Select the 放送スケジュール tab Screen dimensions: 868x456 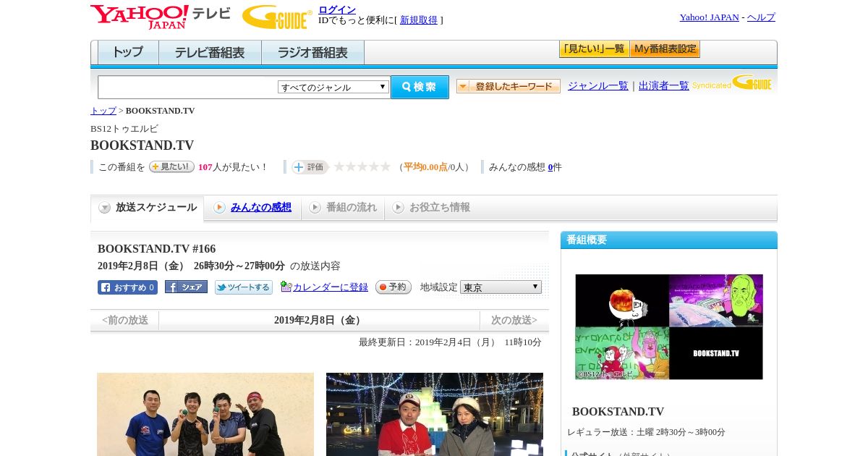tap(148, 208)
